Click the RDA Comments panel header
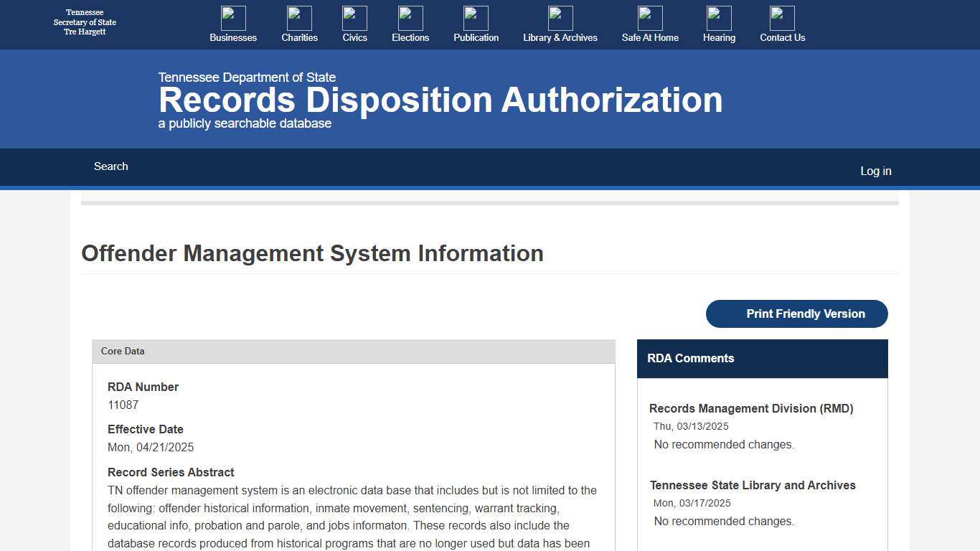This screenshot has width=980, height=551. point(690,358)
